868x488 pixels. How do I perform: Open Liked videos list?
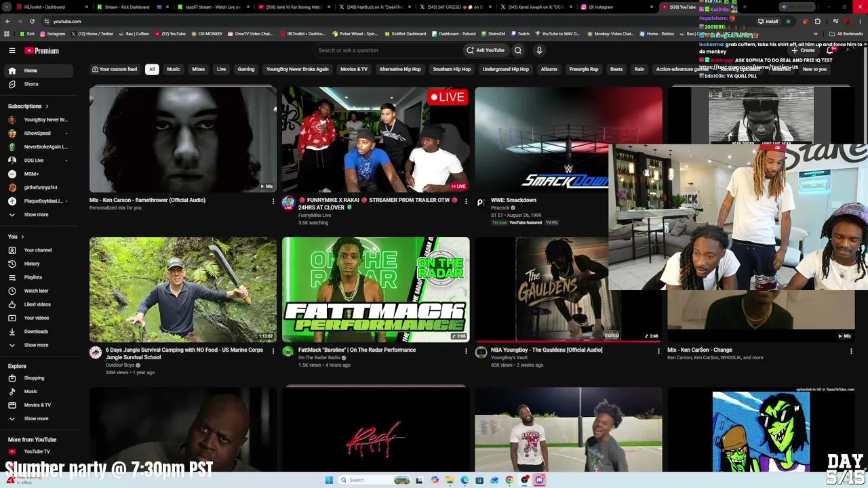point(37,304)
